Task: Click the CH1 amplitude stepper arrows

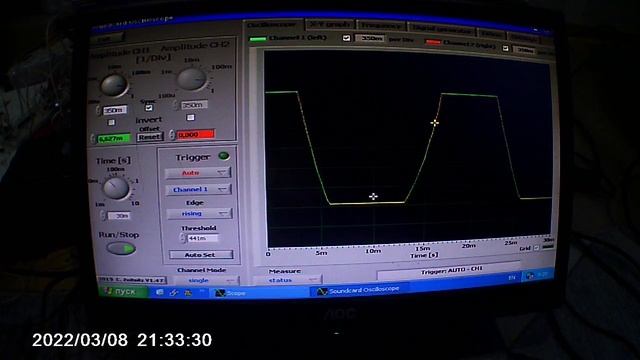Action: click(98, 110)
